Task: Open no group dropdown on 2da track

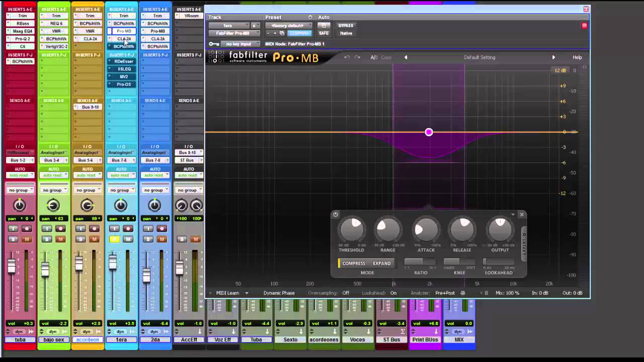Action: coord(154,190)
